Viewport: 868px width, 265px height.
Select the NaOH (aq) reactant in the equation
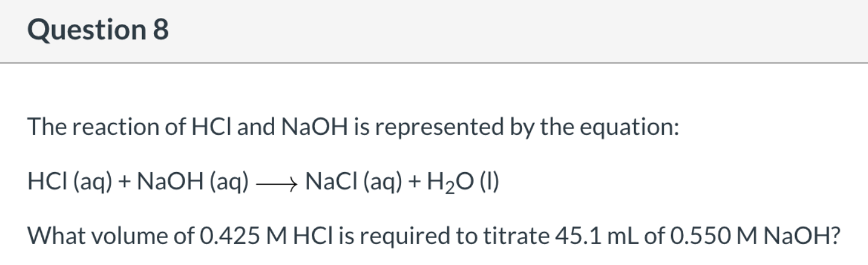coord(192,181)
